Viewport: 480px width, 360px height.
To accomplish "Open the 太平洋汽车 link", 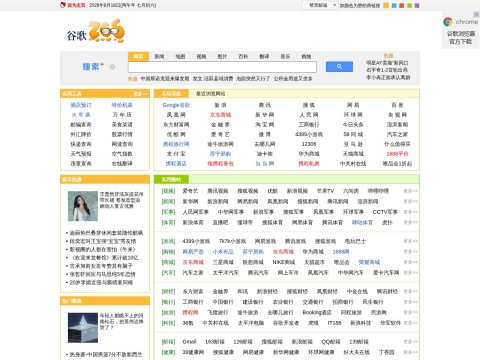I will click(x=226, y=273).
